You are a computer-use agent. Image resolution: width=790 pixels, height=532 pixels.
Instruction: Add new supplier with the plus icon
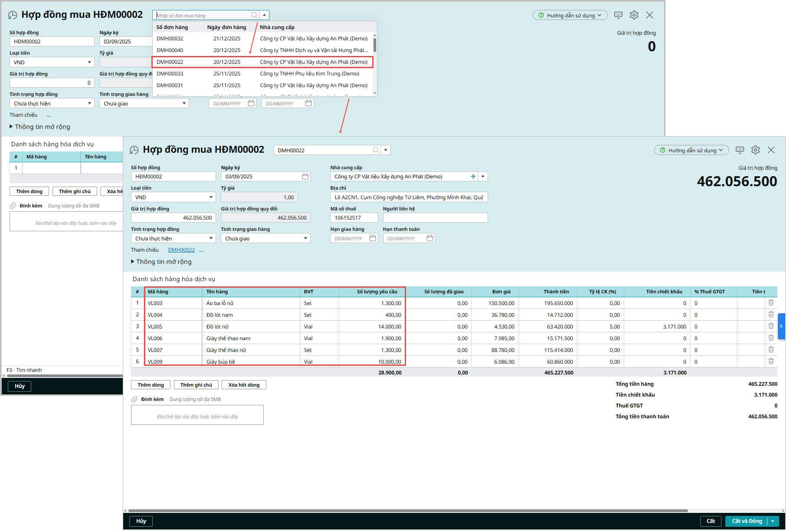[x=473, y=177]
